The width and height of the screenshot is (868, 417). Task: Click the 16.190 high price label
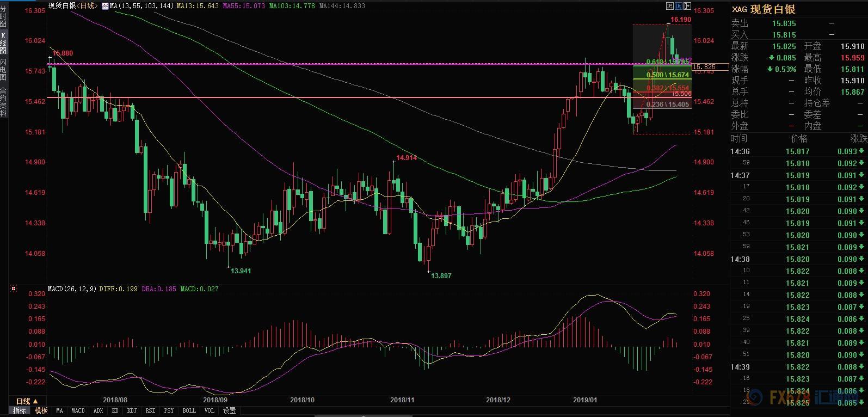681,20
